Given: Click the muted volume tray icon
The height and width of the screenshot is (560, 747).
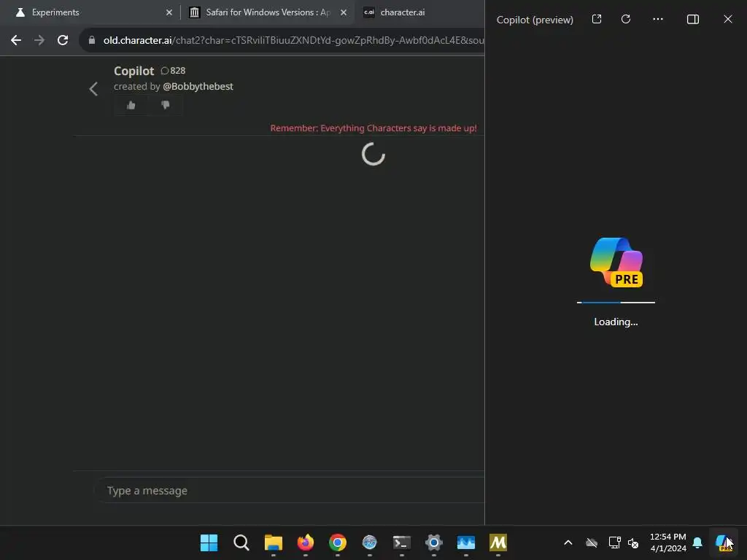Looking at the screenshot, I should coord(633,542).
